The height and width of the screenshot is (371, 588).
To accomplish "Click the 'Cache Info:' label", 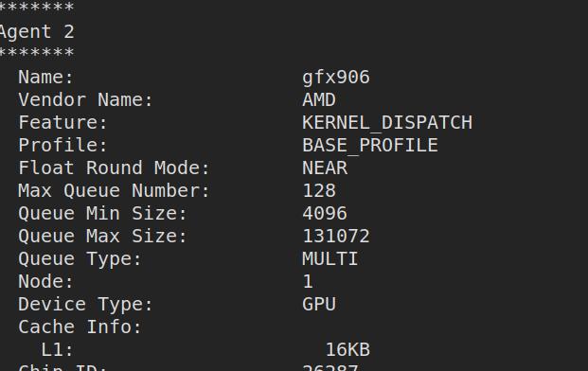I will pos(80,327).
